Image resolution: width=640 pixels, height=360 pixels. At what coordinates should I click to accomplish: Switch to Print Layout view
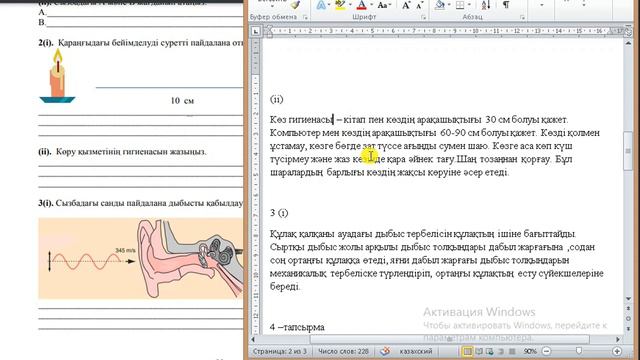(x=467, y=351)
